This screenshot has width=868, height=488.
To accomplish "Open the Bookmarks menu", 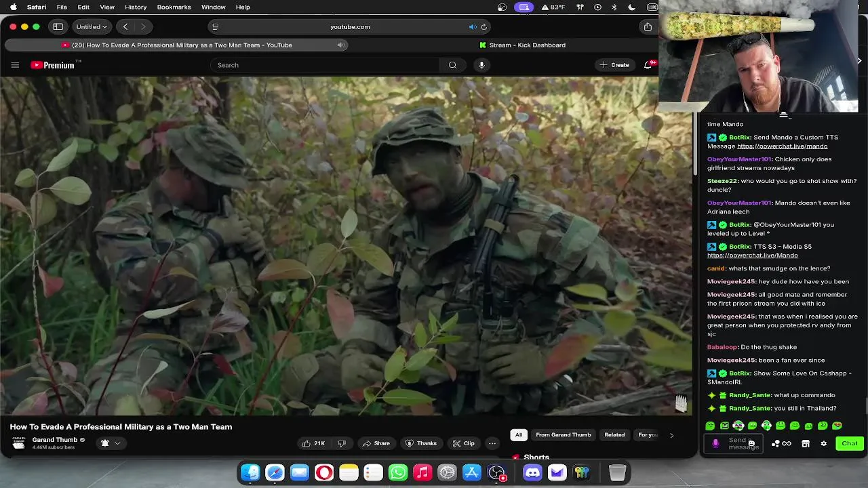I will click(x=174, y=7).
